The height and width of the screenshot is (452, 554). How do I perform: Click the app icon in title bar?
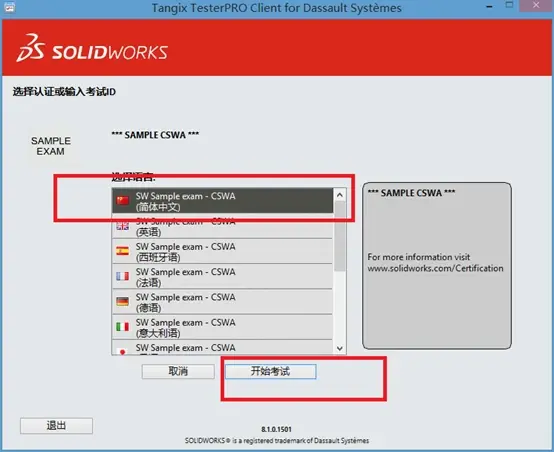click(x=9, y=7)
